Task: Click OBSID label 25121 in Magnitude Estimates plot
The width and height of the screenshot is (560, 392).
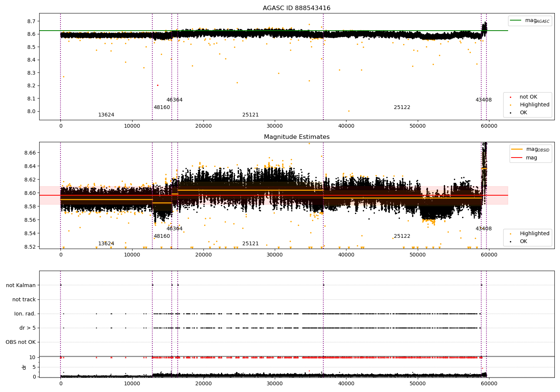Action: [x=251, y=244]
